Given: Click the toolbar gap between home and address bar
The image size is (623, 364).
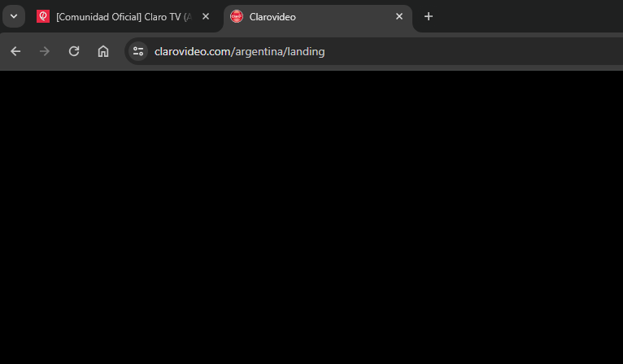Looking at the screenshot, I should [119, 51].
